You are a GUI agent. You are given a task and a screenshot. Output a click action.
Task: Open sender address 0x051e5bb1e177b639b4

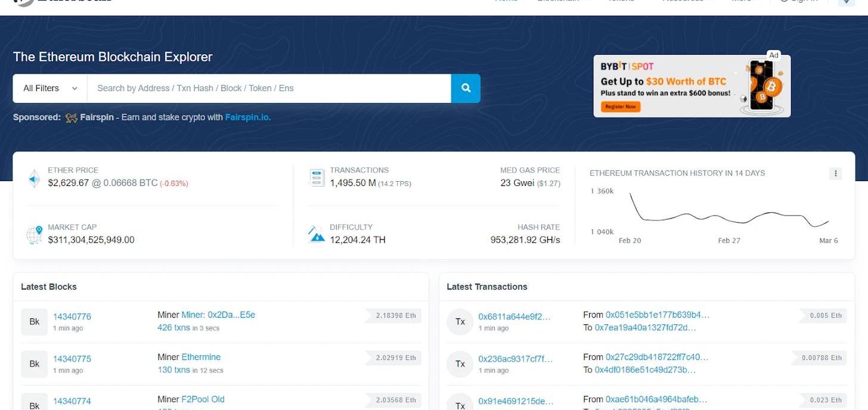658,315
